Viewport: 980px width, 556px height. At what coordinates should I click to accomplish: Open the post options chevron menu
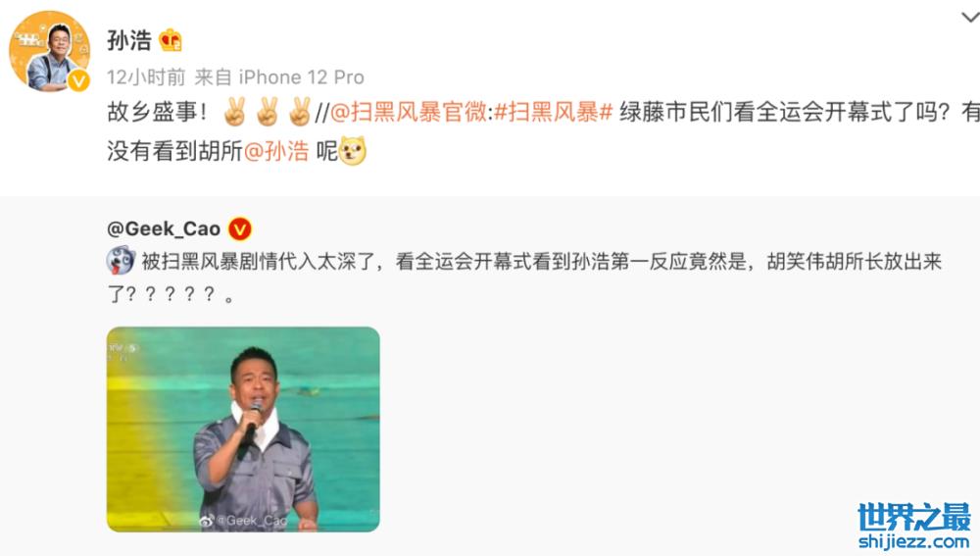[x=970, y=18]
